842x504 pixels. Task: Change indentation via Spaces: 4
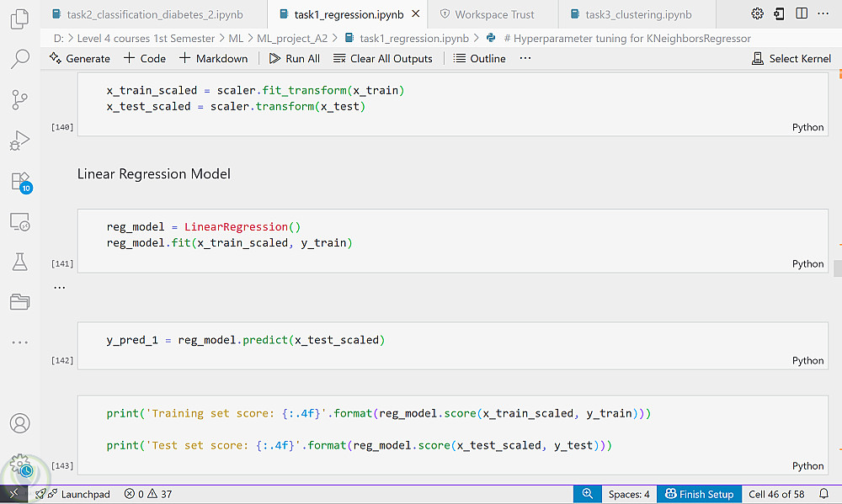(629, 494)
